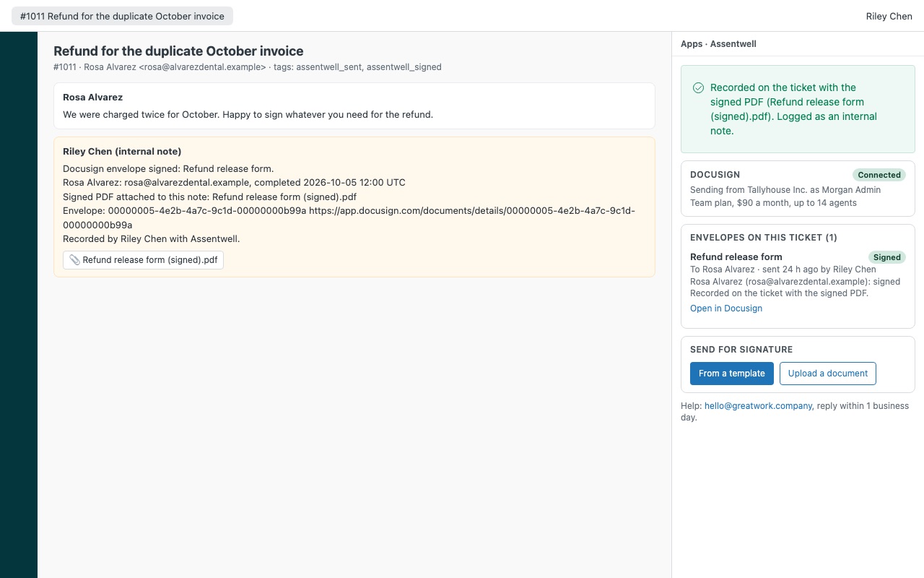The width and height of the screenshot is (924, 578).
Task: Click the Refund release form envelope title
Action: coord(736,257)
